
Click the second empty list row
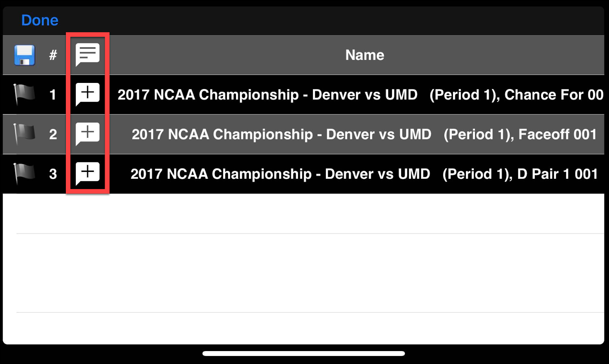click(303, 273)
